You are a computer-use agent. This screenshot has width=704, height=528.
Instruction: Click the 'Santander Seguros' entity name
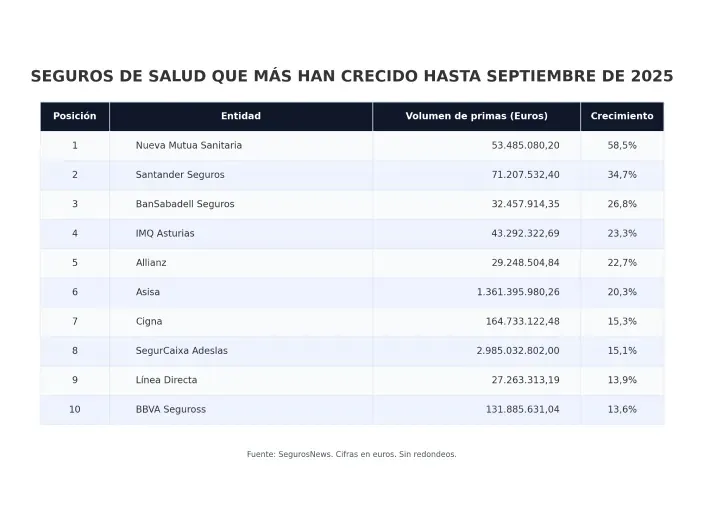180,175
